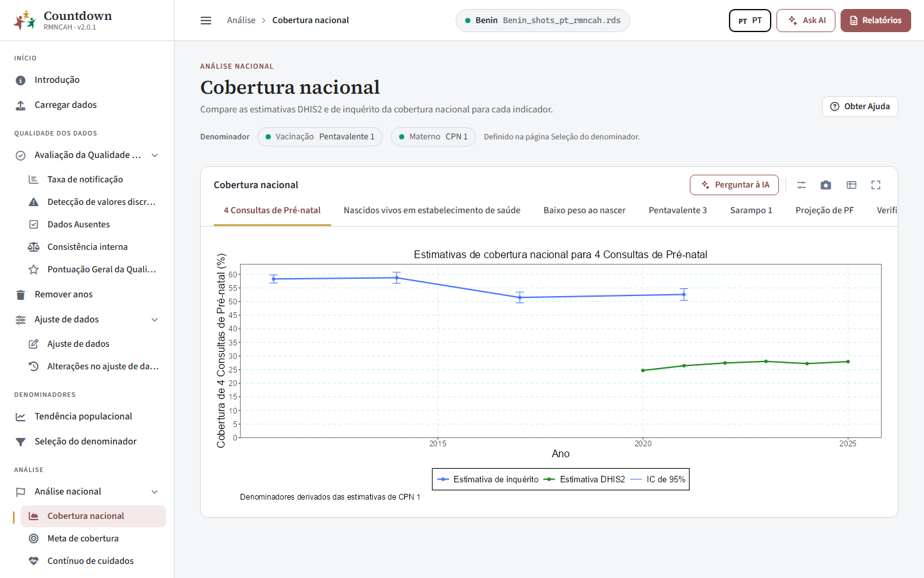Collapse the Ajuste de dados group chevron

pyautogui.click(x=155, y=320)
